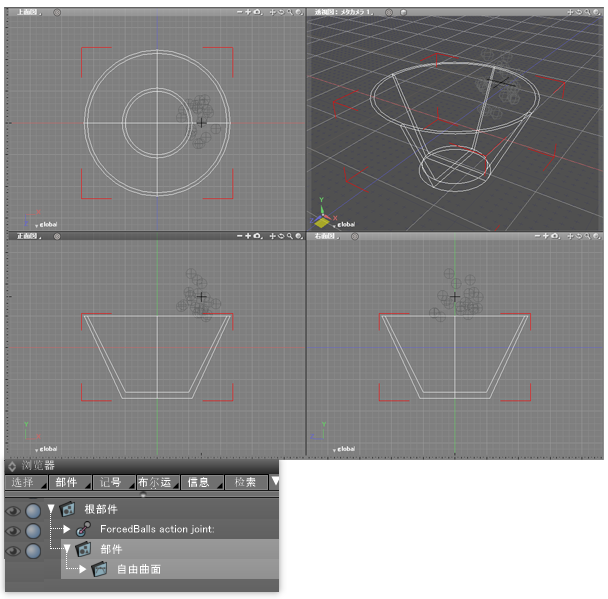Expand the 自由曲面 free surface node
Screen dimensions: 608x599
pyautogui.click(x=82, y=569)
